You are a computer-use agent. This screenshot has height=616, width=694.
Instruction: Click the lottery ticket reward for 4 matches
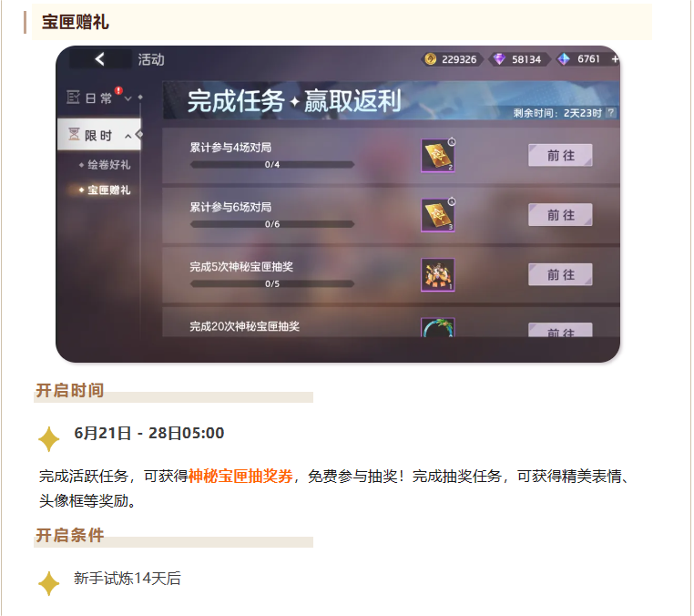[438, 156]
